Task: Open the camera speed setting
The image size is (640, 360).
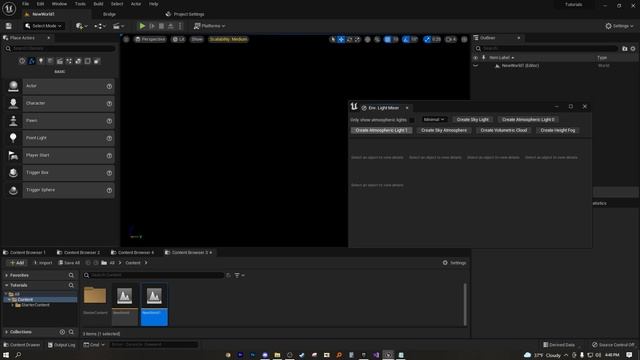Action: [451, 40]
